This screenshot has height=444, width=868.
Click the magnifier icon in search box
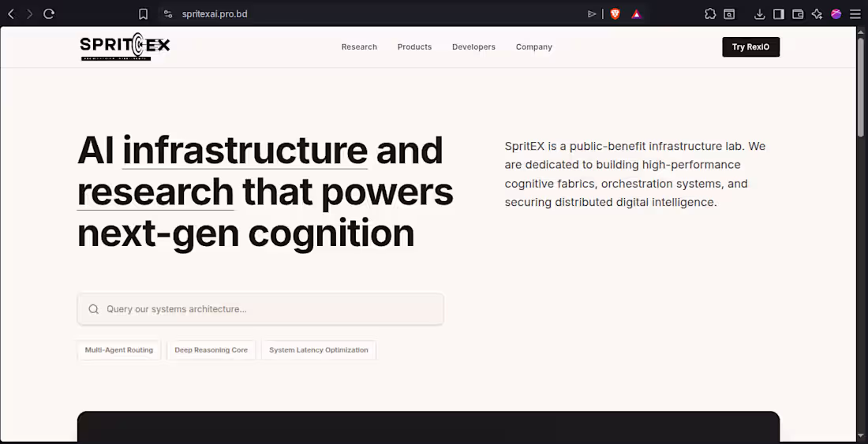(x=94, y=309)
